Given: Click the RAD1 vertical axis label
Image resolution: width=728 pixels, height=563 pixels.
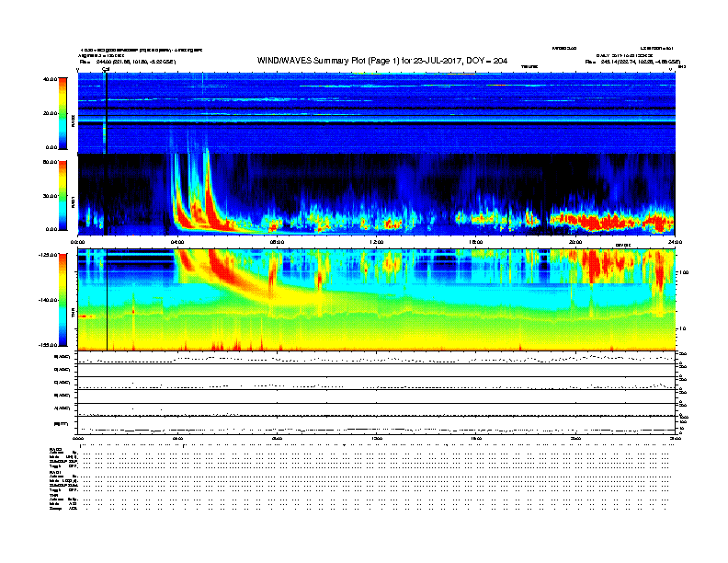Looking at the screenshot, I should point(73,202).
